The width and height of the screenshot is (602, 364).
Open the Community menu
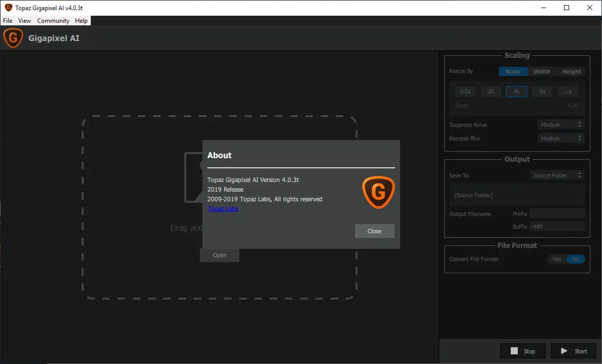(53, 21)
